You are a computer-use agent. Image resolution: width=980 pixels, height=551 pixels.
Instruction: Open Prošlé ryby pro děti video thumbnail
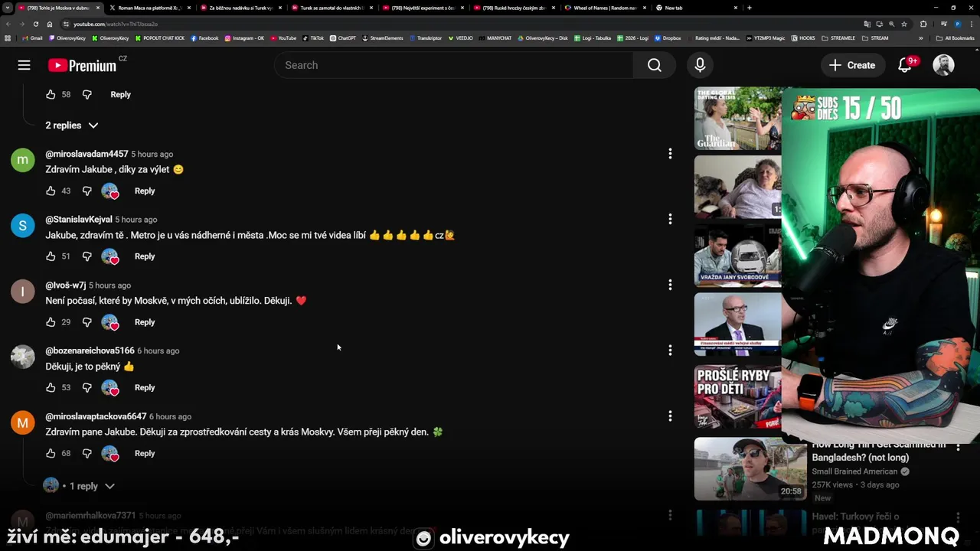point(738,396)
